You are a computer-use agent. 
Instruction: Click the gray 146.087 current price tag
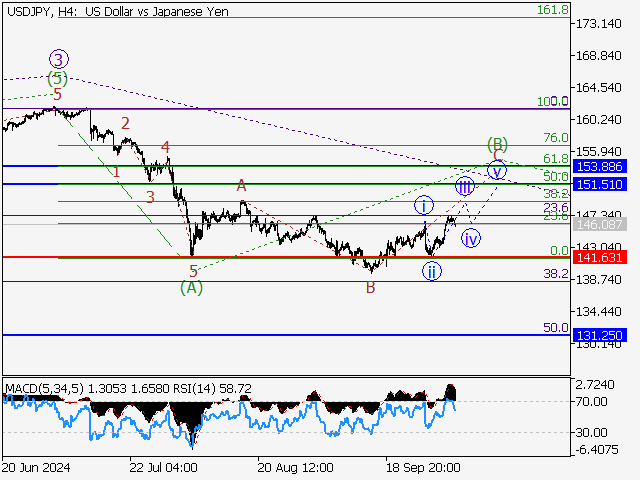600,224
